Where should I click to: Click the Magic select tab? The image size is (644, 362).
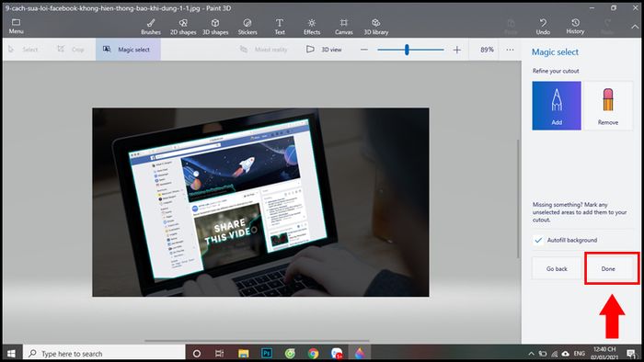tap(128, 50)
